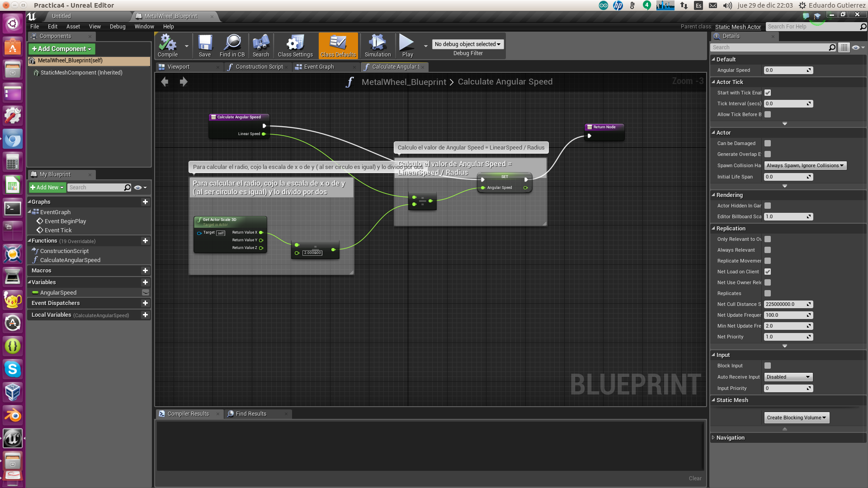The image size is (868, 488).
Task: Click the Compile toolbar icon
Action: (x=168, y=45)
